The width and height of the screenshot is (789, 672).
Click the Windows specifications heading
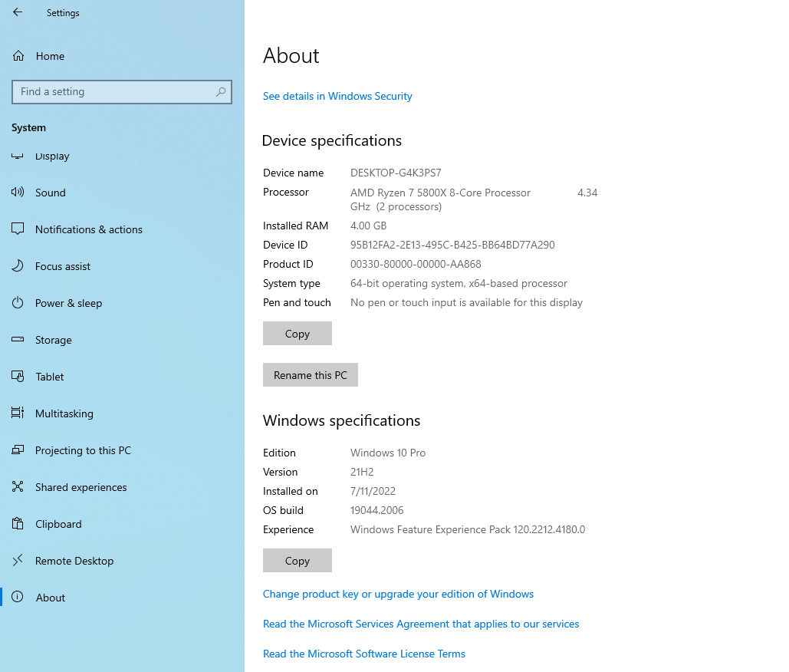click(x=341, y=420)
